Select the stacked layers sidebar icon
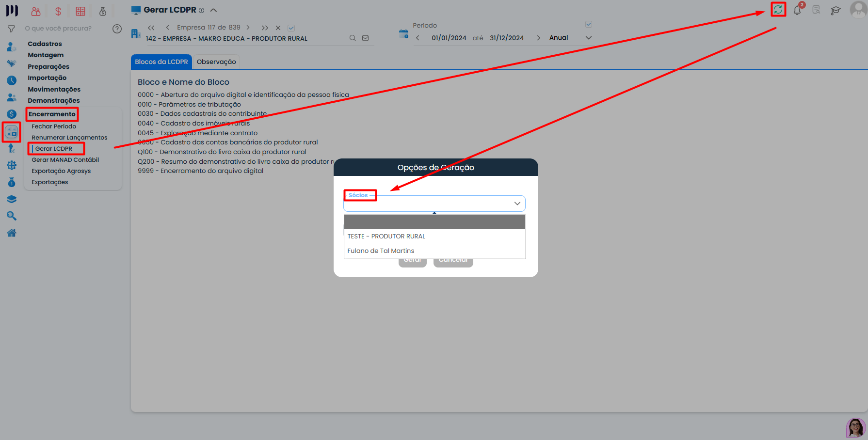Viewport: 868px width, 440px height. pos(12,199)
